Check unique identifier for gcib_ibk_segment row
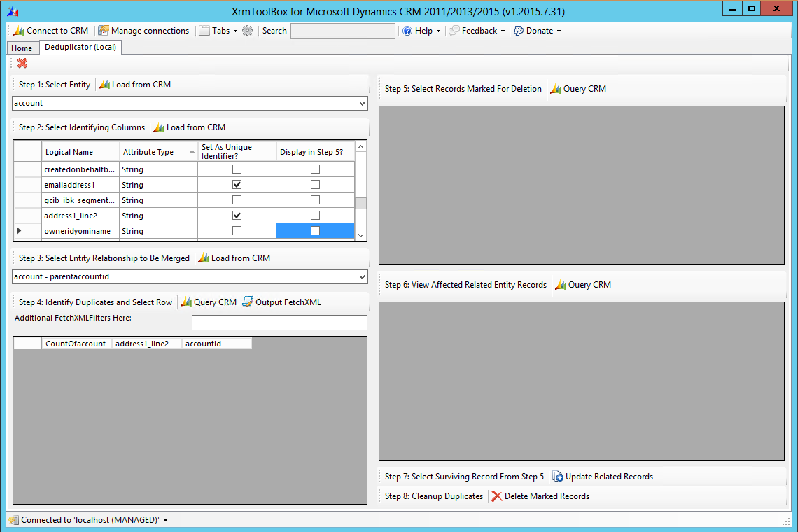Screen dimensions: 798x532 (x=237, y=200)
